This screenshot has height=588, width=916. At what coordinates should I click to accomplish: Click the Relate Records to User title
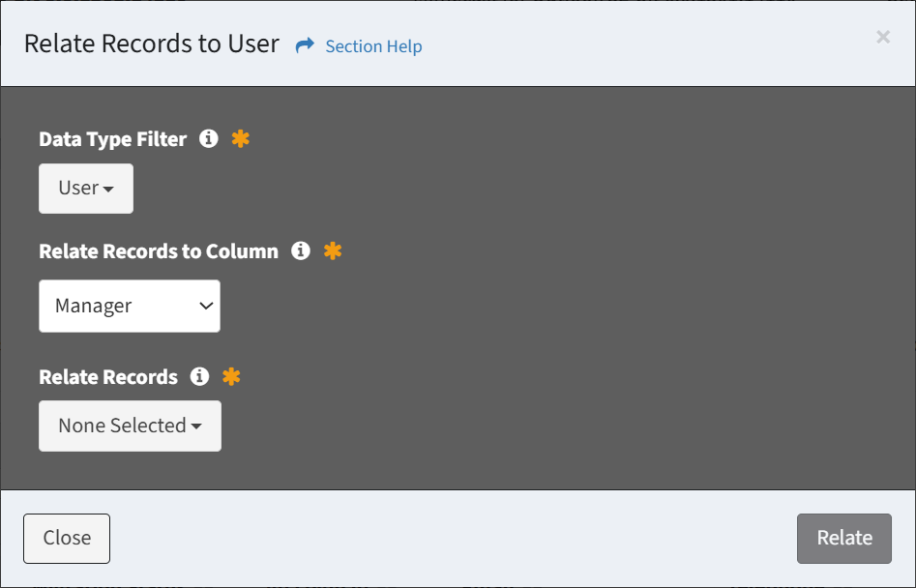coord(152,44)
